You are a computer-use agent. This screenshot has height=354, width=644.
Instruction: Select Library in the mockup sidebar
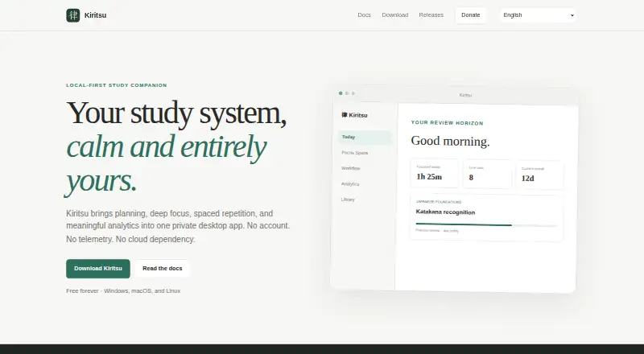coord(348,200)
